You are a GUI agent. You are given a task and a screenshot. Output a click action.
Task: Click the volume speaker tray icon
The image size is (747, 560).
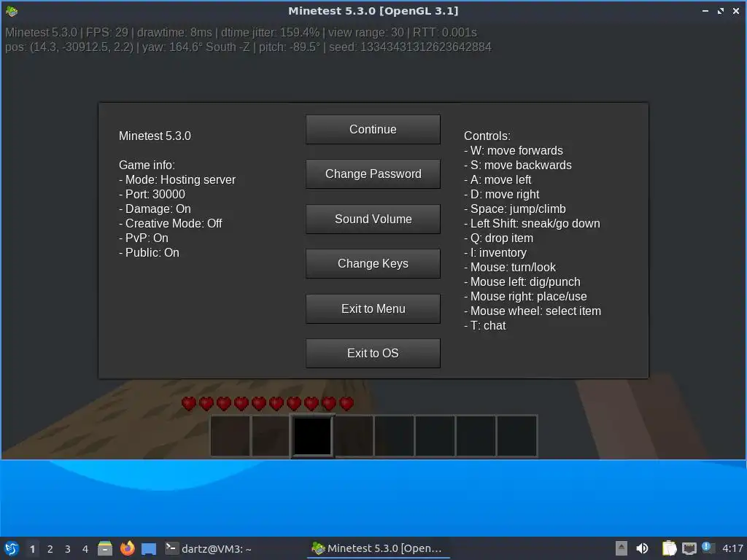click(x=642, y=548)
